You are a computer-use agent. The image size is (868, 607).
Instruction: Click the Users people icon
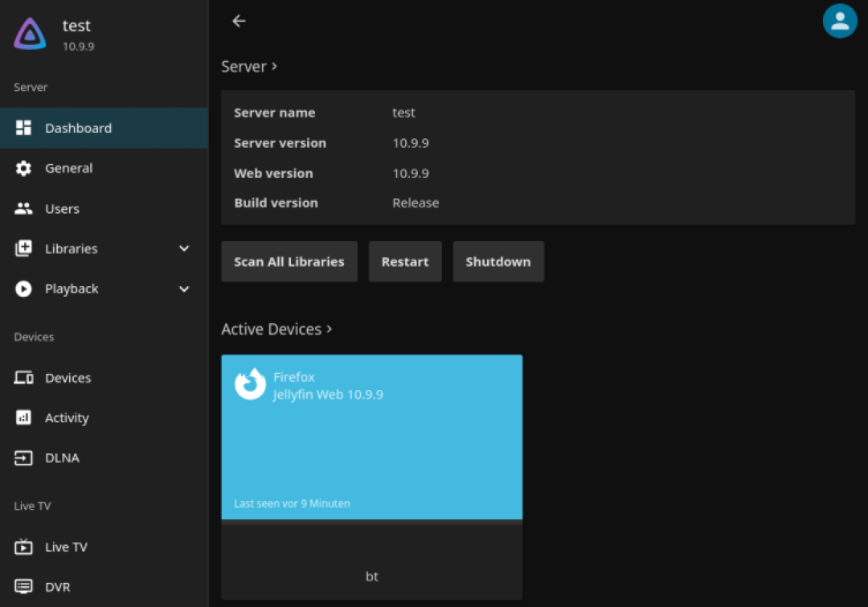pos(23,209)
